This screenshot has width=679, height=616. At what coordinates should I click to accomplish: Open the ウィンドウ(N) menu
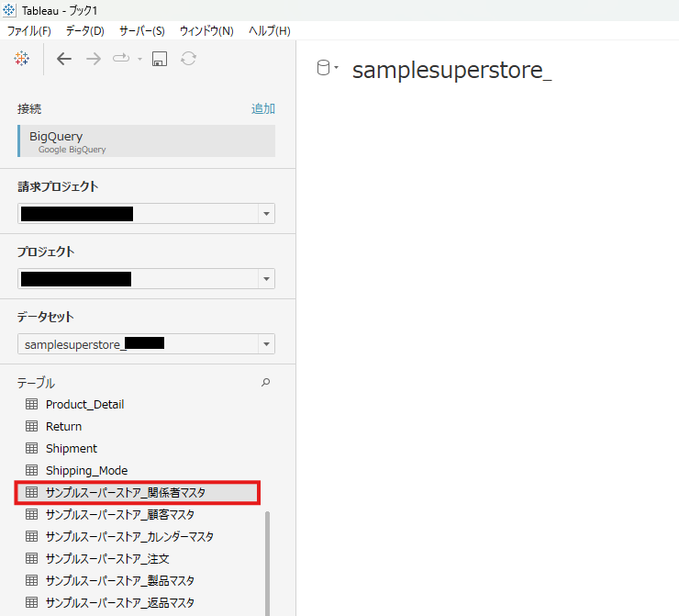tap(206, 31)
